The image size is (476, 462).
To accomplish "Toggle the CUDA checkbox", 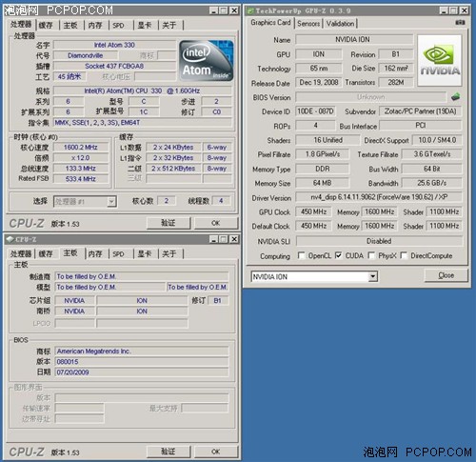I will click(339, 255).
